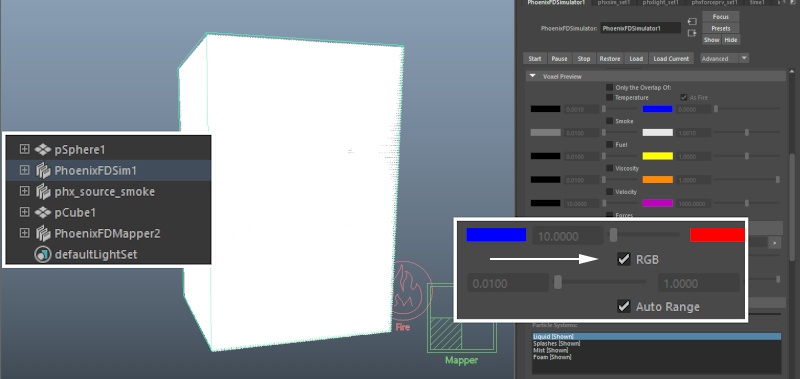
Task: Click the pCube1 mesh icon
Action: pyautogui.click(x=43, y=212)
